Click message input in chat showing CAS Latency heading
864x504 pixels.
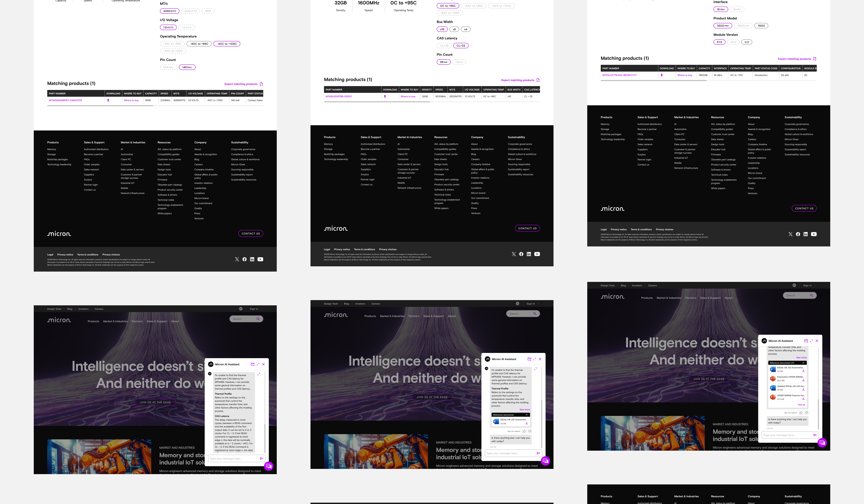point(233,458)
